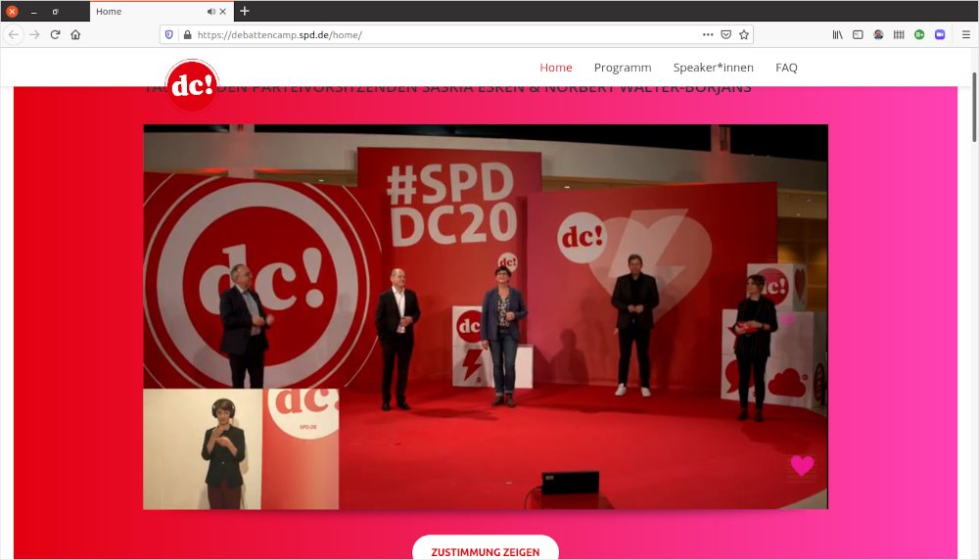Open page actions three-dot menu

click(x=708, y=35)
